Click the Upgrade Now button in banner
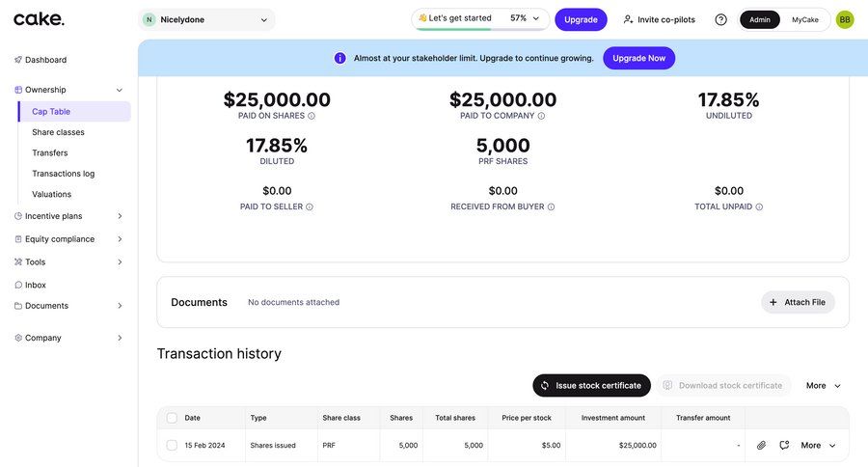868x467 pixels. [638, 58]
